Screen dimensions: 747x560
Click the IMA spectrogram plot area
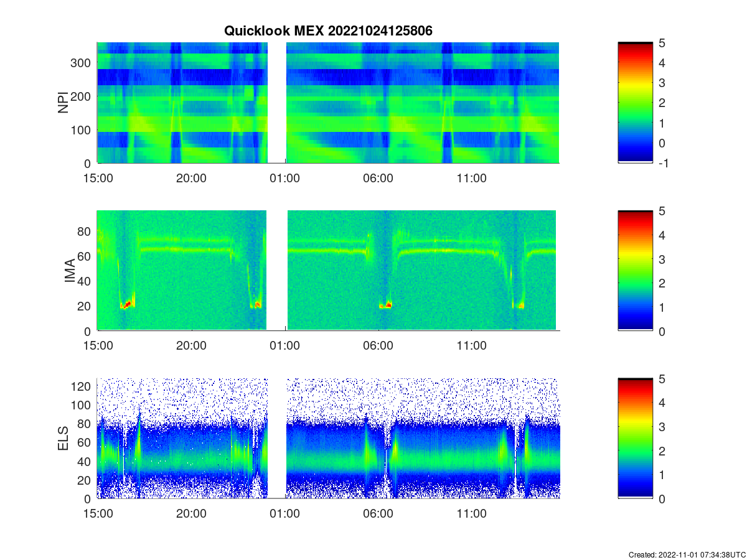coord(328,271)
